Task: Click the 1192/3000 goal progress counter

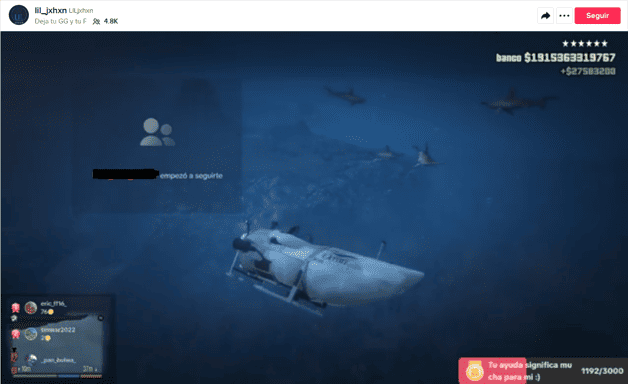Action: coord(602,371)
